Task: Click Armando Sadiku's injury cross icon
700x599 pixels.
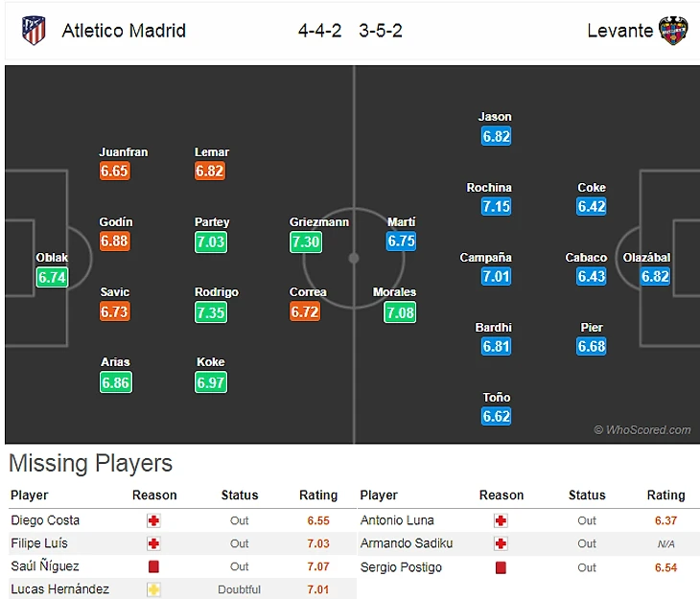Action: (501, 543)
